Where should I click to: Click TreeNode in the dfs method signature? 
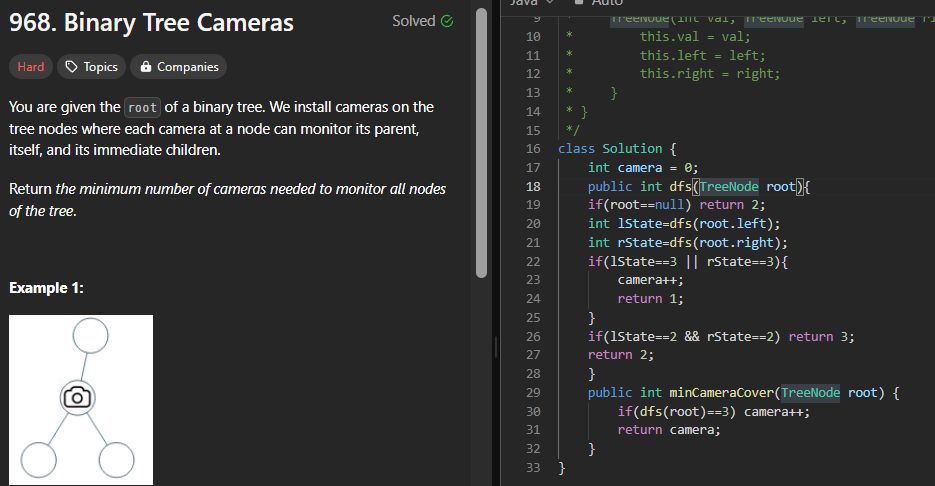click(x=729, y=187)
